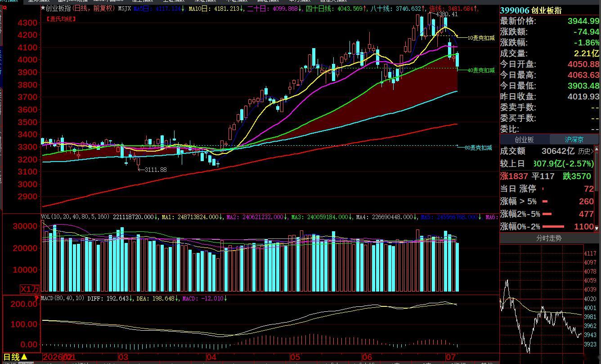Select the 10麦克扣减 marker label
The width and height of the screenshot is (601, 364).
(x=481, y=38)
